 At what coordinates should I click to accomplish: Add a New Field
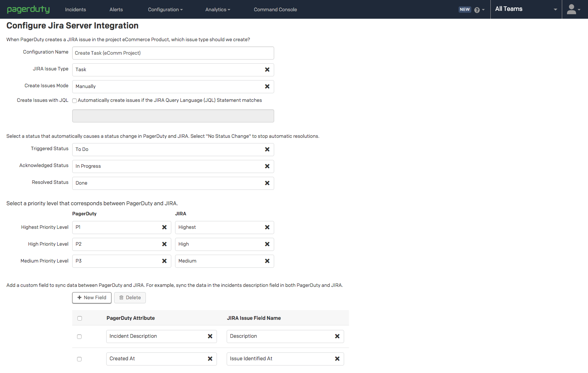click(x=92, y=298)
